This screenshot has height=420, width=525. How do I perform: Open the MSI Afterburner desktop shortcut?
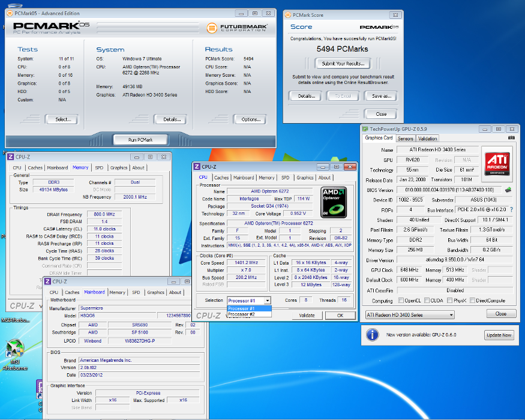click(x=15, y=355)
